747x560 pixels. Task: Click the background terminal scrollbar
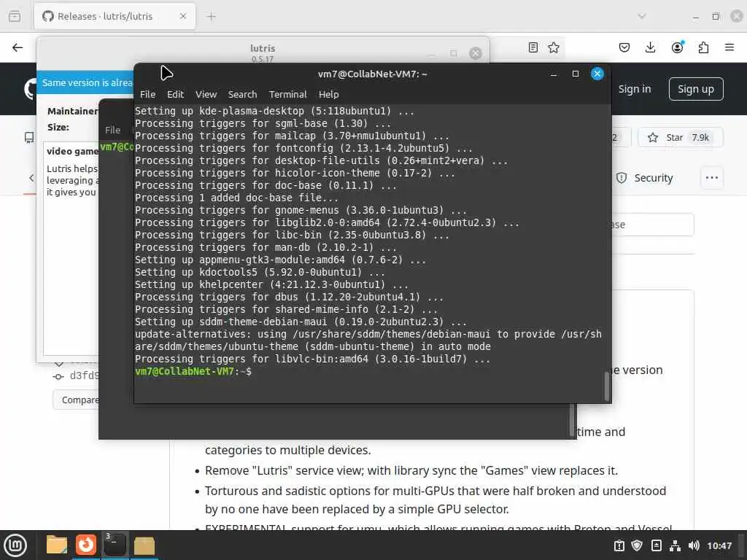tap(572, 421)
